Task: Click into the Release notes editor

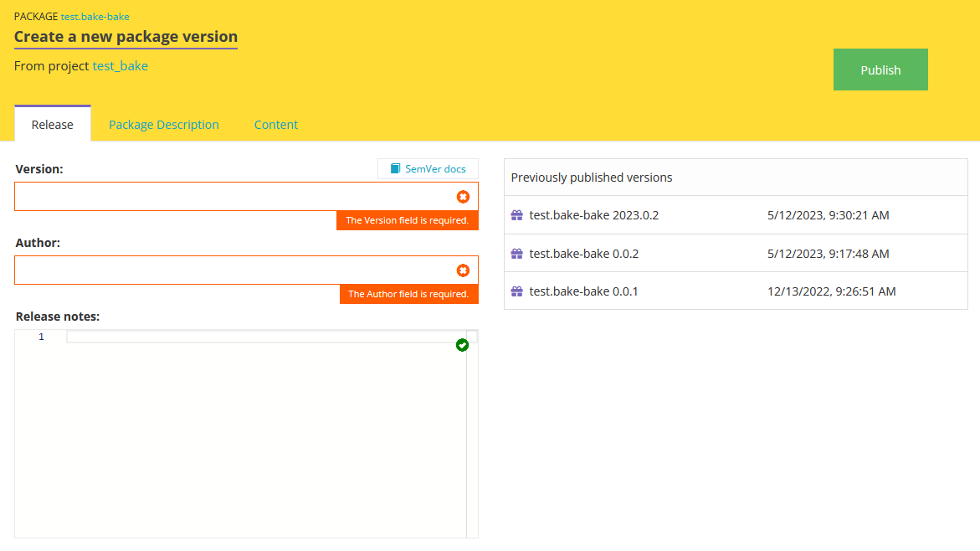Action: coord(266,434)
